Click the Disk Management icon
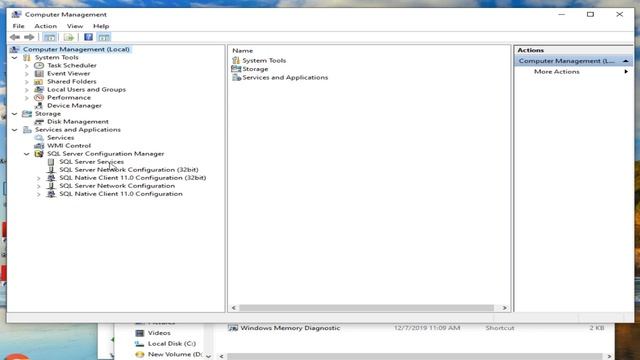The height and width of the screenshot is (360, 640). click(x=39, y=122)
